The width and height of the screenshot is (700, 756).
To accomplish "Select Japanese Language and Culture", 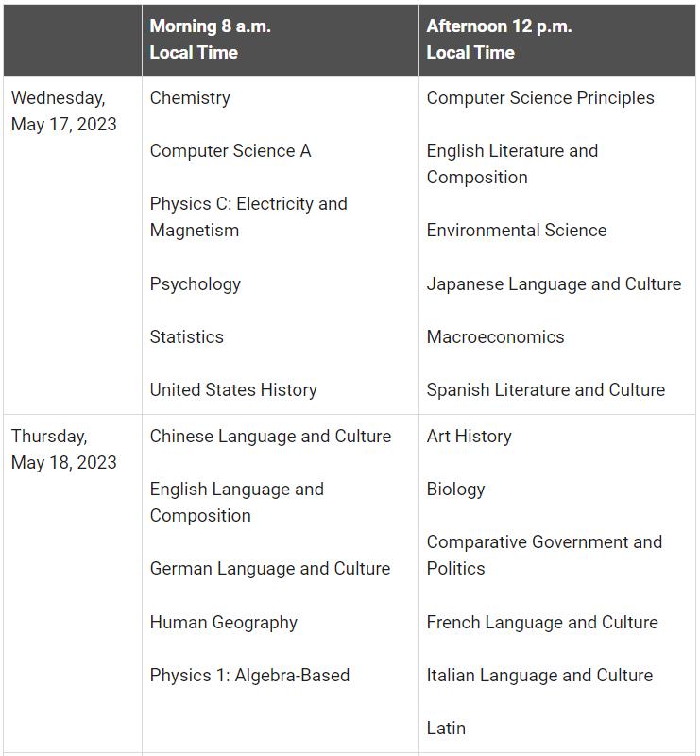I will click(554, 284).
